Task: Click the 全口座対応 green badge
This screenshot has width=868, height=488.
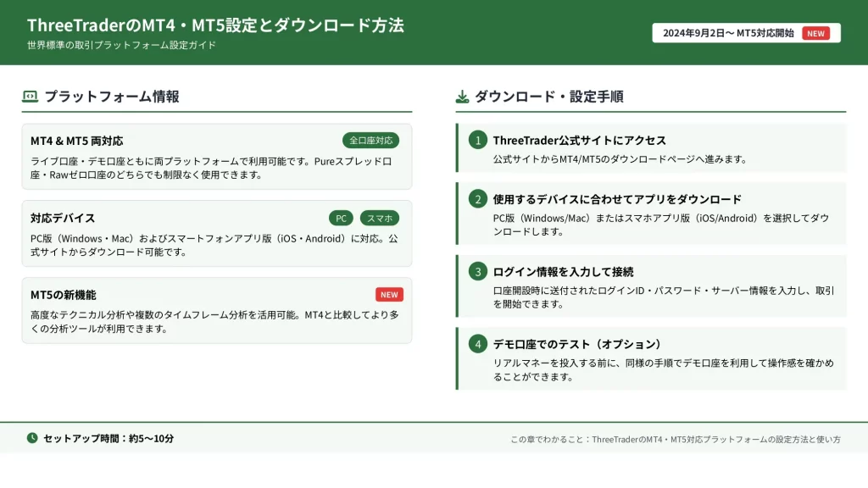Action: coord(370,141)
